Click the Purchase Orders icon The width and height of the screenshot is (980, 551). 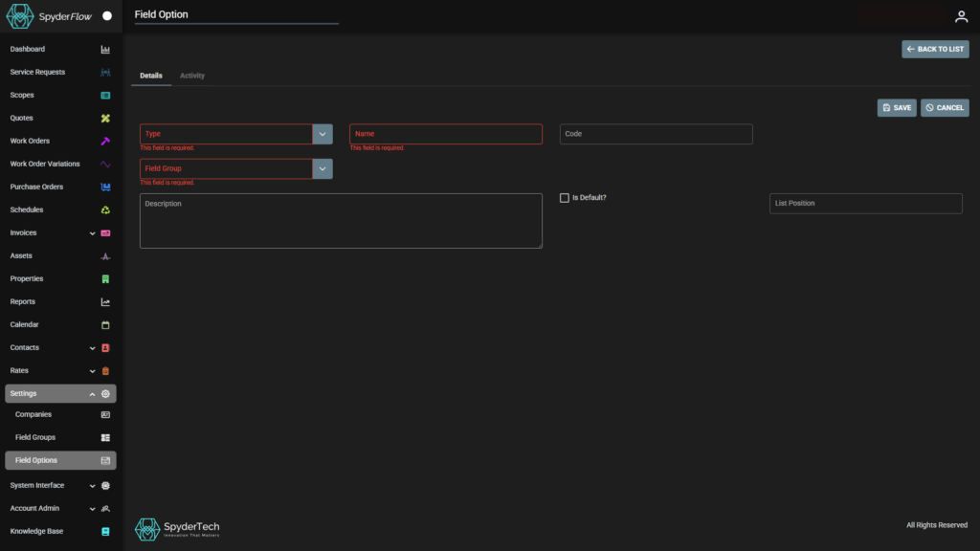coord(105,187)
